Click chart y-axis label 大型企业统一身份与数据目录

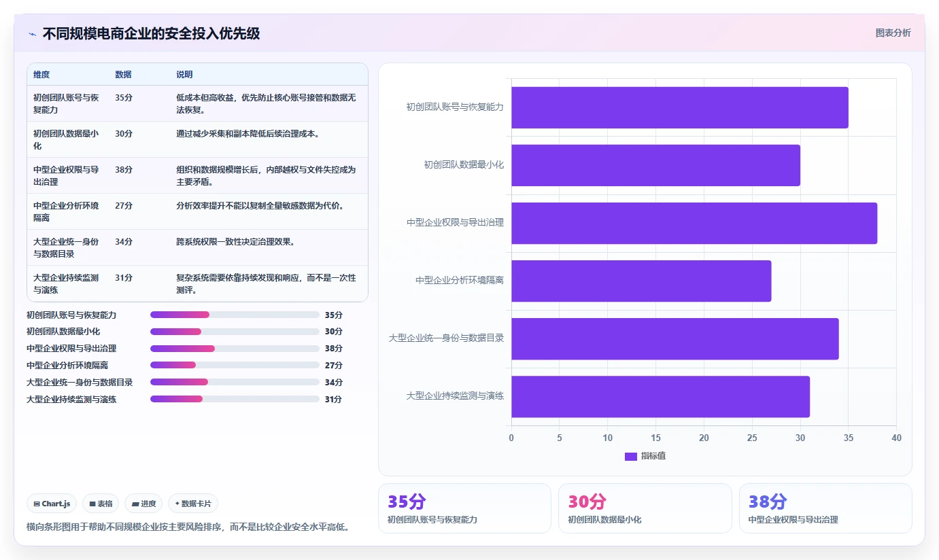[446, 338]
